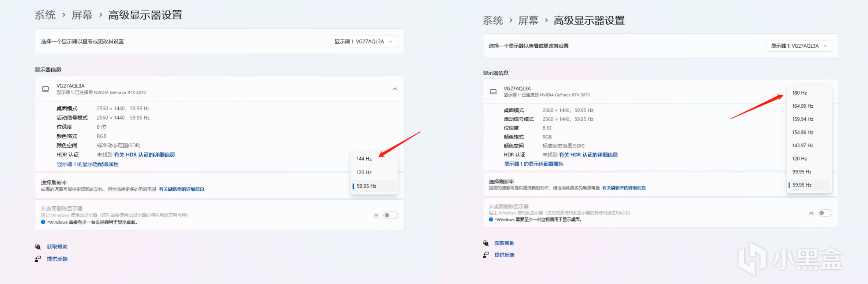
Task: Click left 获取帮助 help icon
Action: pyautogui.click(x=38, y=247)
